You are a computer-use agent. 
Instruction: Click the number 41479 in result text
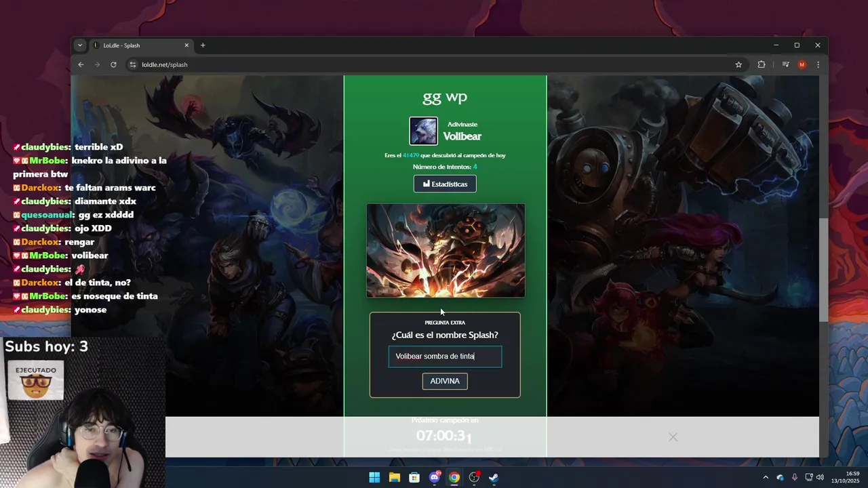point(411,155)
